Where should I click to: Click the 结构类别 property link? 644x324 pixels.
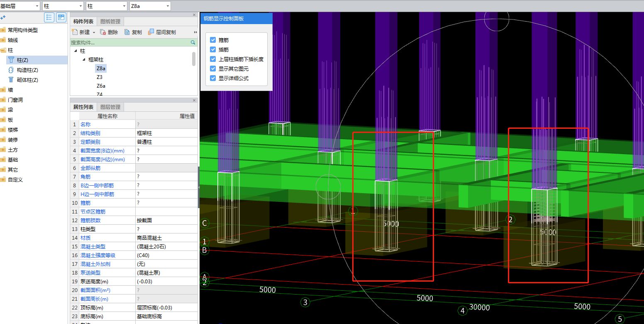(x=90, y=133)
